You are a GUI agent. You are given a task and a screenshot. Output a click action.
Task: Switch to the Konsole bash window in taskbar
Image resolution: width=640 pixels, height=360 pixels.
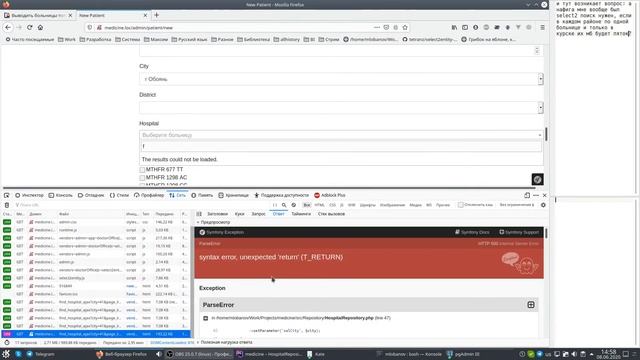tap(409, 354)
